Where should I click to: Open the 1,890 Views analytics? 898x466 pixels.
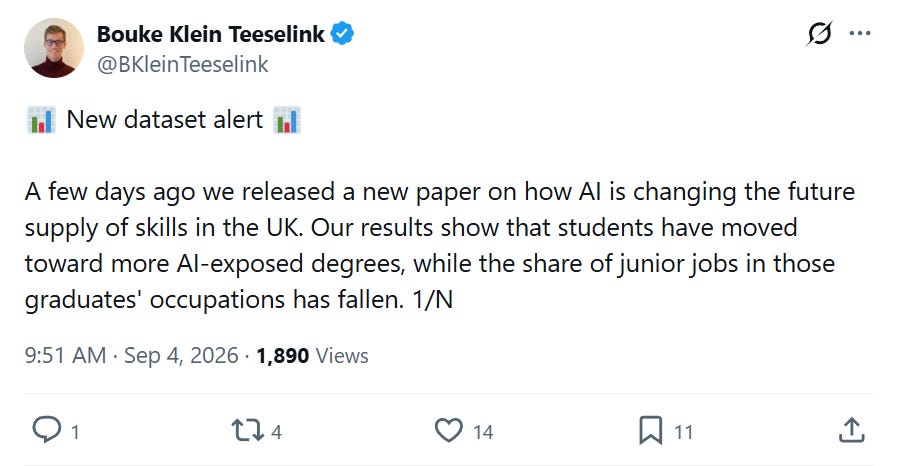[312, 356]
